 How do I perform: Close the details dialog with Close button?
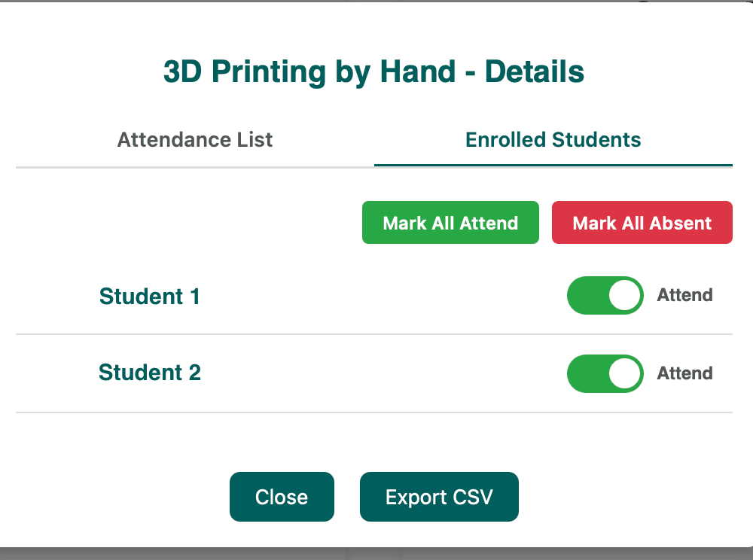(x=282, y=497)
